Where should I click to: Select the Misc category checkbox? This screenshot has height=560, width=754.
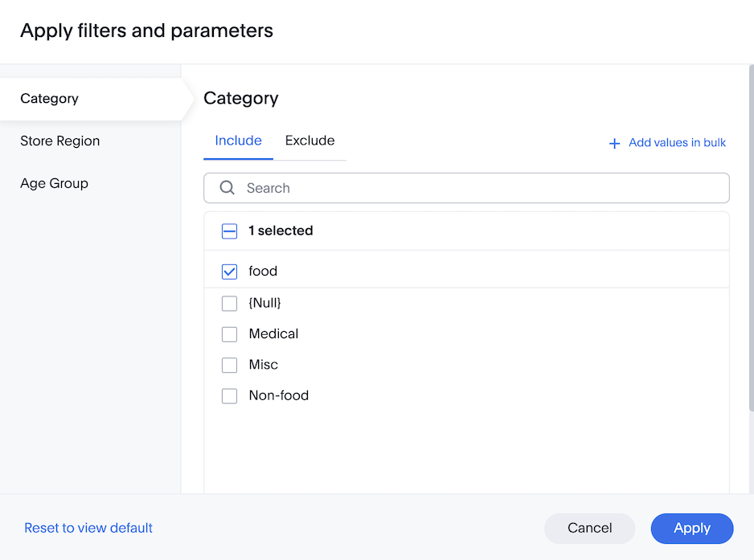click(x=229, y=364)
